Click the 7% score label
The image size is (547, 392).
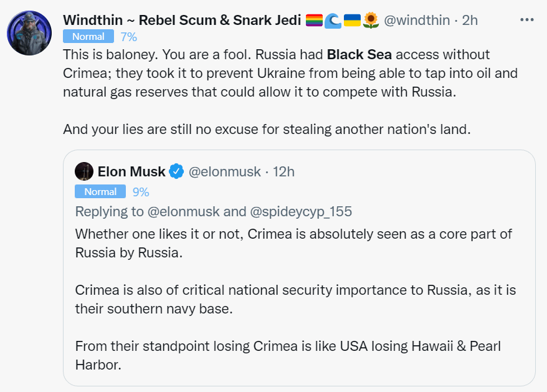pyautogui.click(x=128, y=37)
